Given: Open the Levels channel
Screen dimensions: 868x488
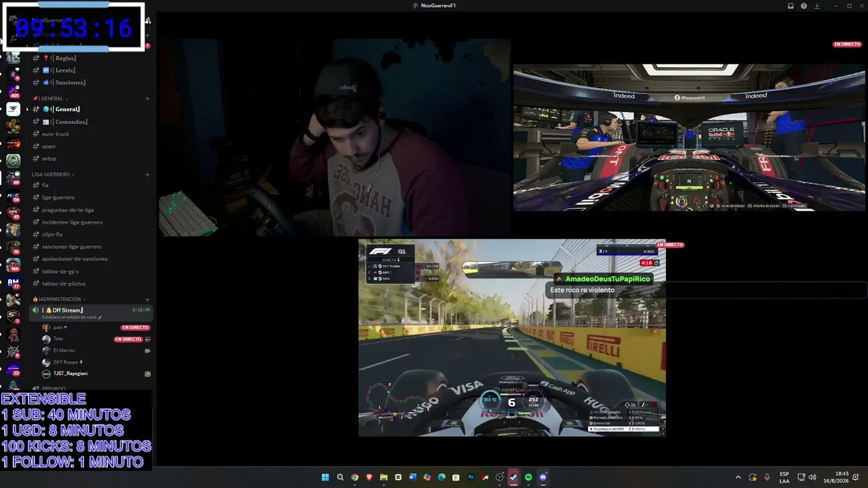Looking at the screenshot, I should pos(91,70).
